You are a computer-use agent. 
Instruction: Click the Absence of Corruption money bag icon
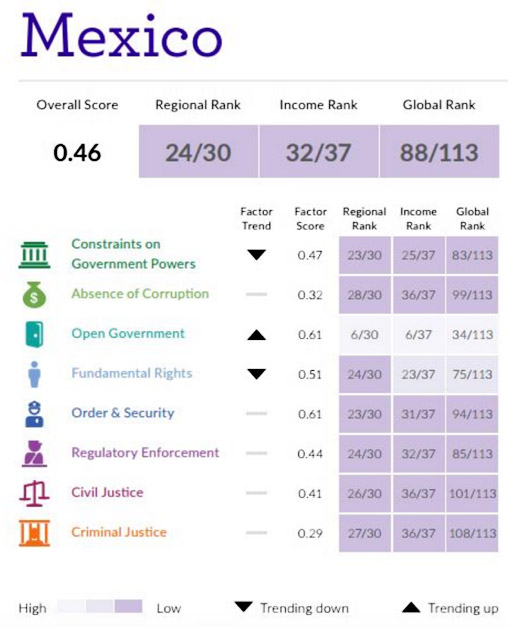tap(34, 295)
